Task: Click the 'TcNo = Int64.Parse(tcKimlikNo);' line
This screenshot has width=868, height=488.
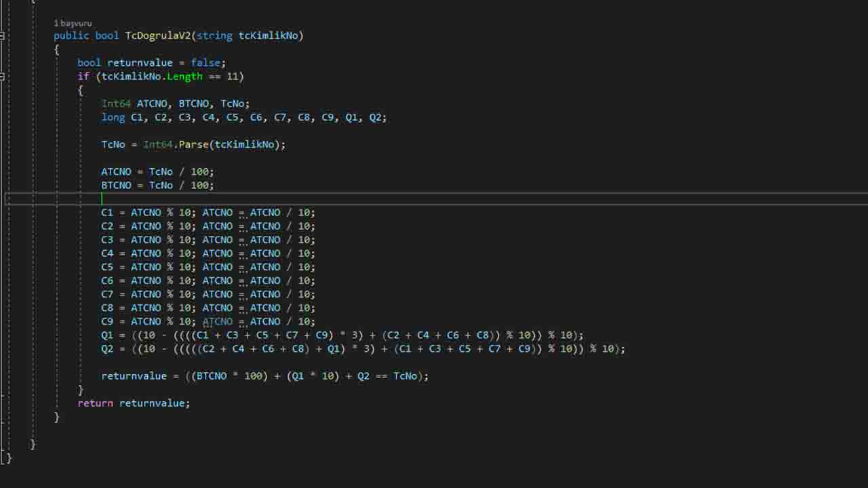Action: (x=194, y=144)
